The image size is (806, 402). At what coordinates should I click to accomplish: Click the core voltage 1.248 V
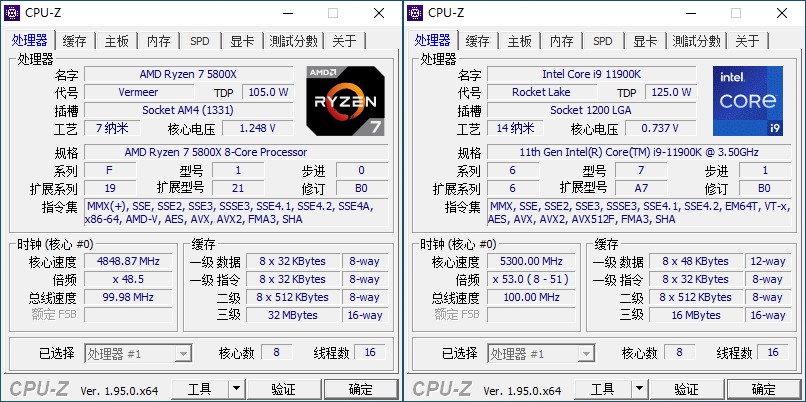tap(258, 128)
